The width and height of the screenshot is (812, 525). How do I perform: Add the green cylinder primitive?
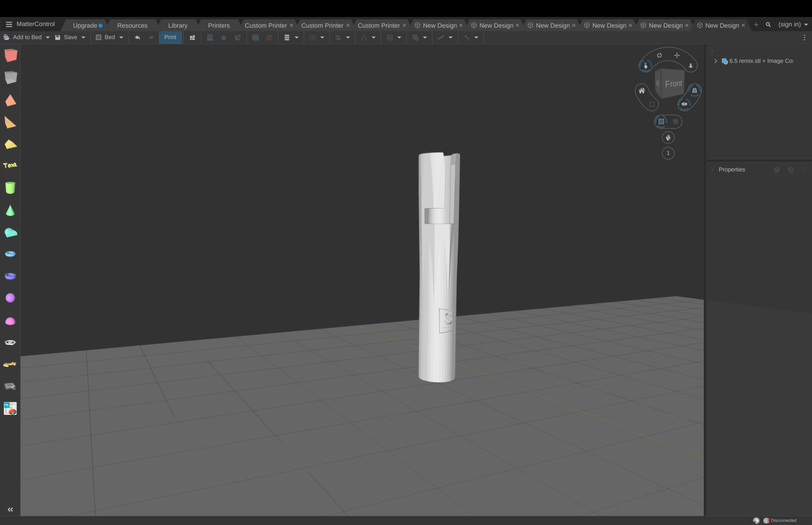coord(10,187)
